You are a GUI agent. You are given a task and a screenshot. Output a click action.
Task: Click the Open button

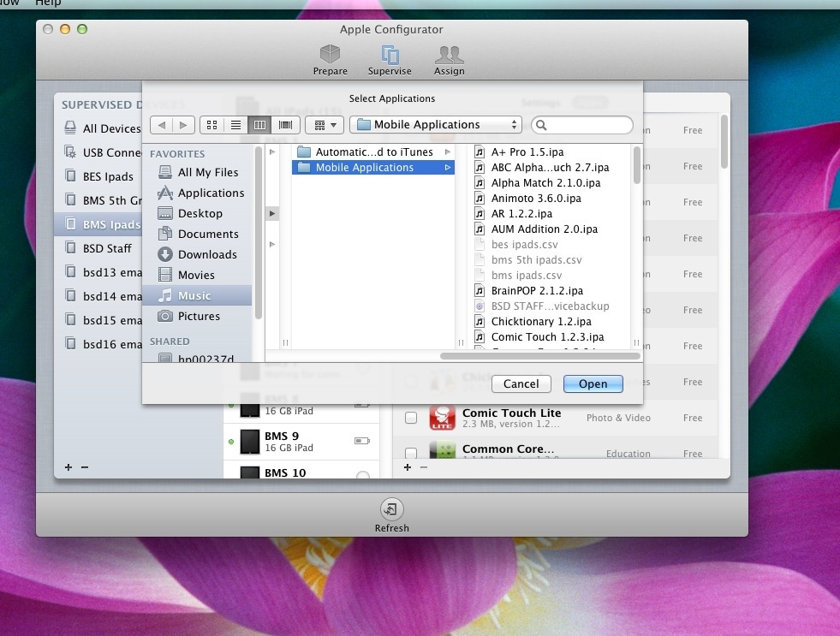click(x=593, y=383)
